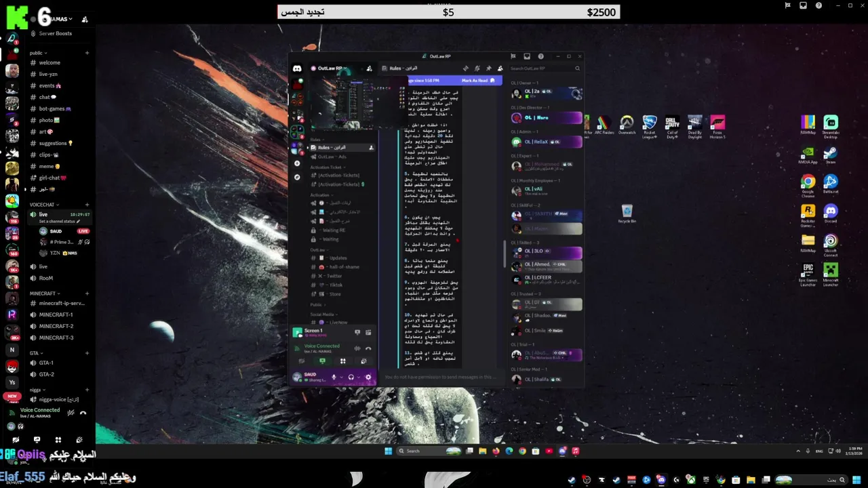The height and width of the screenshot is (488, 868).
Task: Open the Minecraft Launcher desktop icon
Action: [x=831, y=274]
